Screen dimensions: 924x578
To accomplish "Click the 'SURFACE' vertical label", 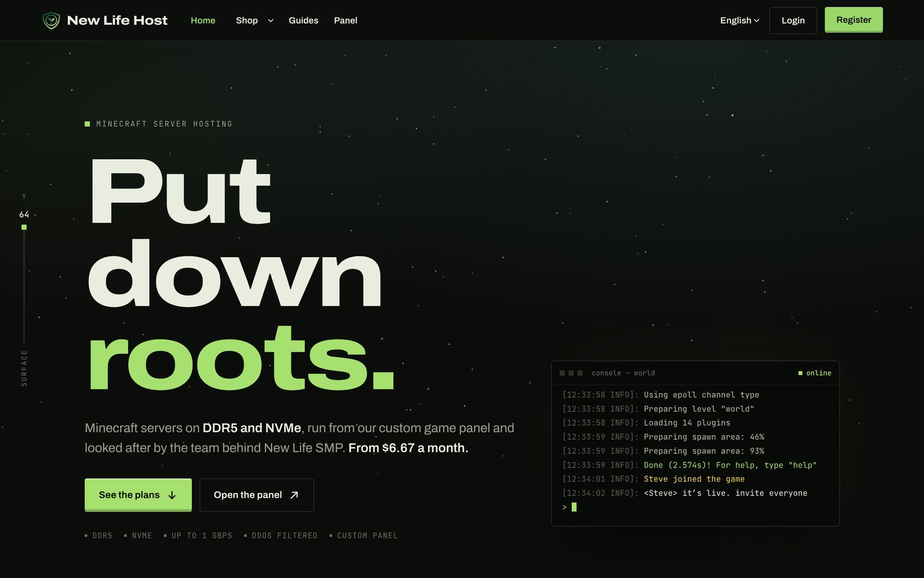I will tap(24, 368).
